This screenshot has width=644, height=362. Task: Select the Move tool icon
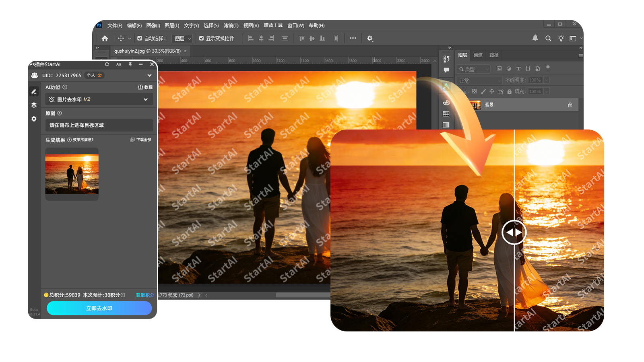121,39
